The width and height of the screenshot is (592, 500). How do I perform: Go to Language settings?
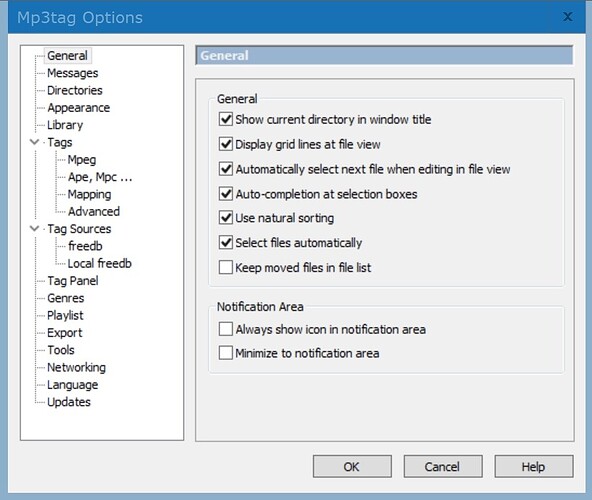(x=72, y=385)
